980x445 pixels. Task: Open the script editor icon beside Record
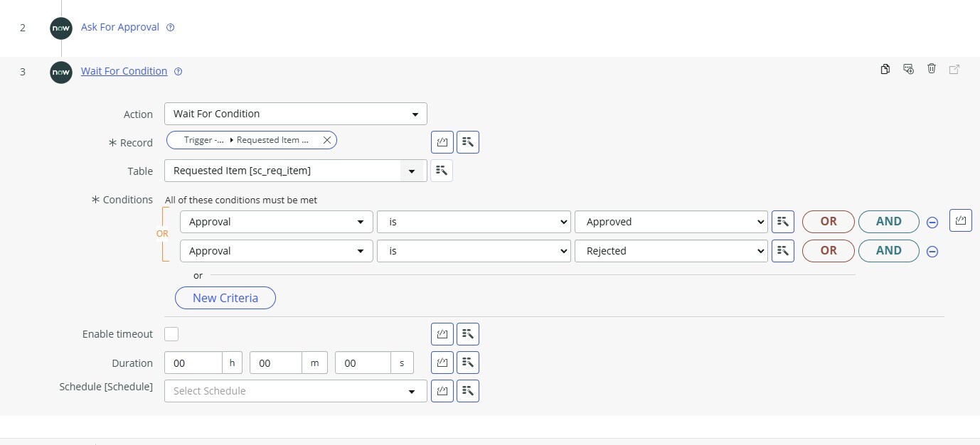tap(442, 141)
